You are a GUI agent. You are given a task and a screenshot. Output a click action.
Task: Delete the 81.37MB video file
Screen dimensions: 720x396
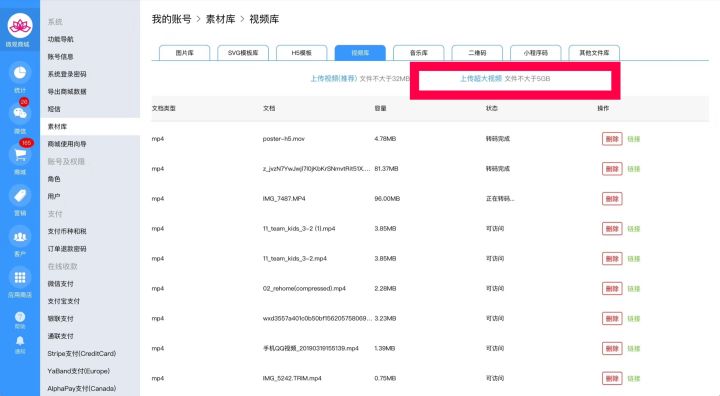[x=612, y=169]
